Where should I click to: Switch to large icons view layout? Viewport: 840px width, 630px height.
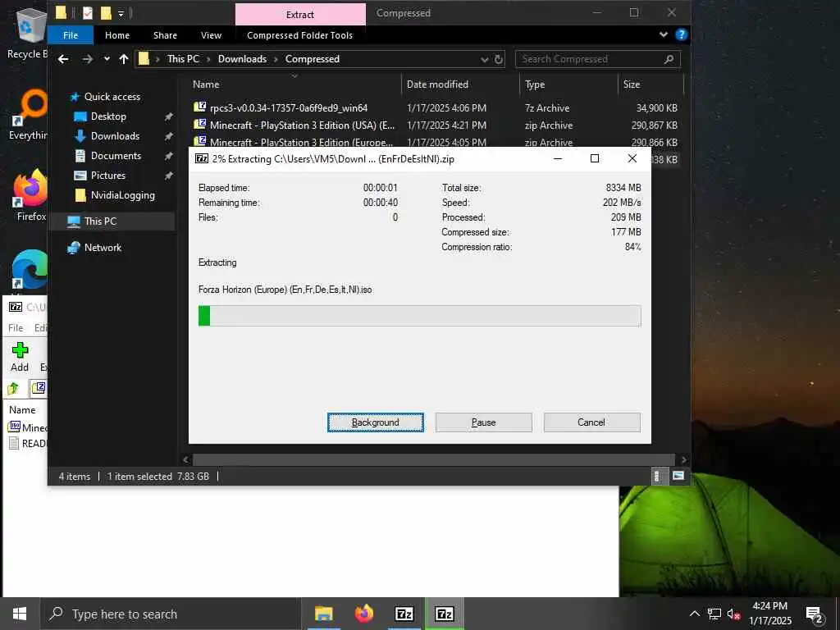click(x=678, y=477)
